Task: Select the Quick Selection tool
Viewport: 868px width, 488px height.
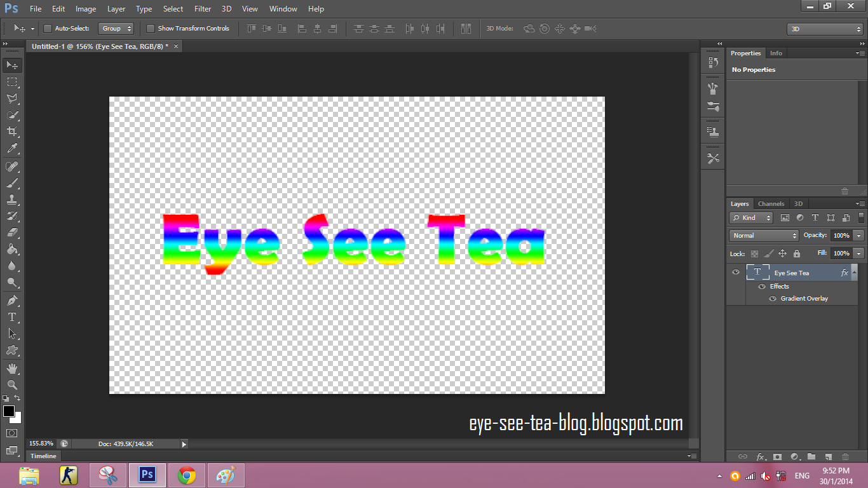Action: coord(12,115)
